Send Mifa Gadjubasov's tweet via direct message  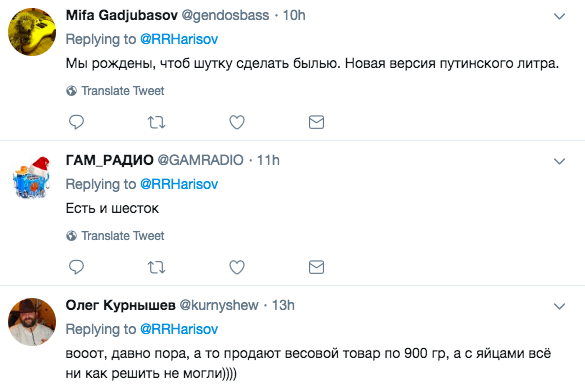click(316, 122)
